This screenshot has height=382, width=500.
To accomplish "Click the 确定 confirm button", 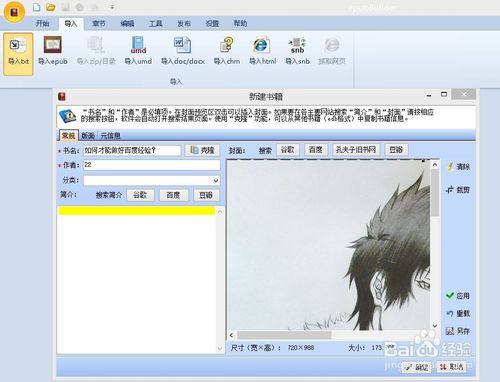I will click(x=416, y=367).
